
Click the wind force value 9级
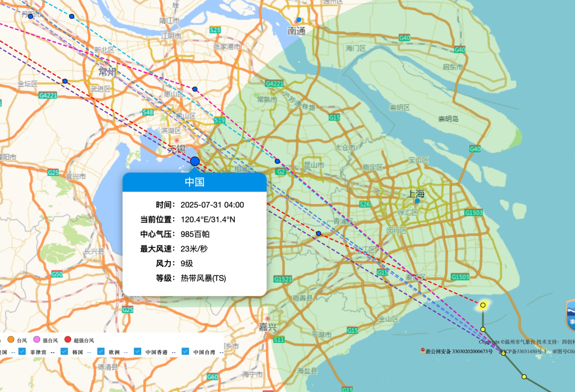coord(187,263)
